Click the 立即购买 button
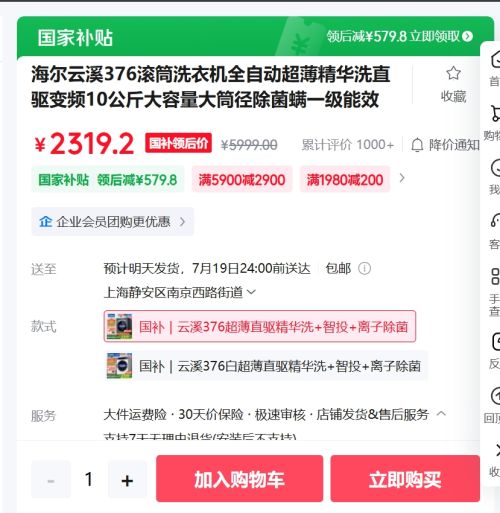The width and height of the screenshot is (500, 513). [x=405, y=479]
